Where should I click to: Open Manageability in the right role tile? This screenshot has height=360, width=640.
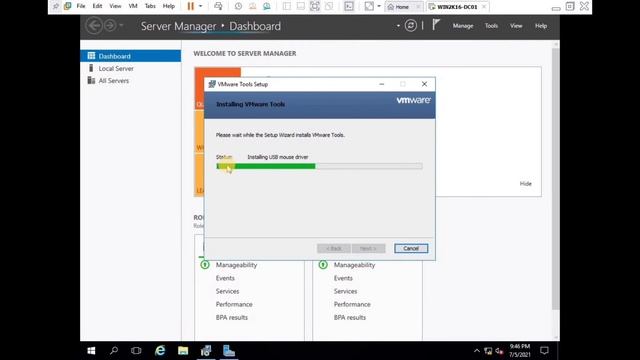click(354, 265)
